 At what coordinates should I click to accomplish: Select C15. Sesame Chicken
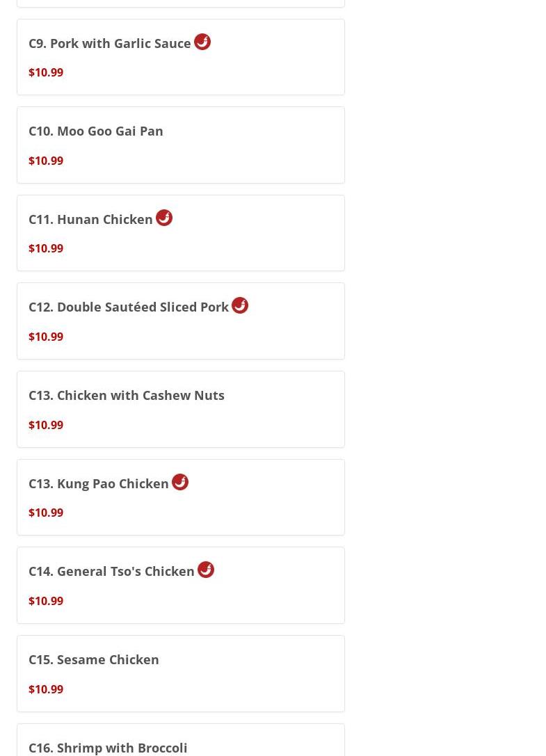click(94, 659)
